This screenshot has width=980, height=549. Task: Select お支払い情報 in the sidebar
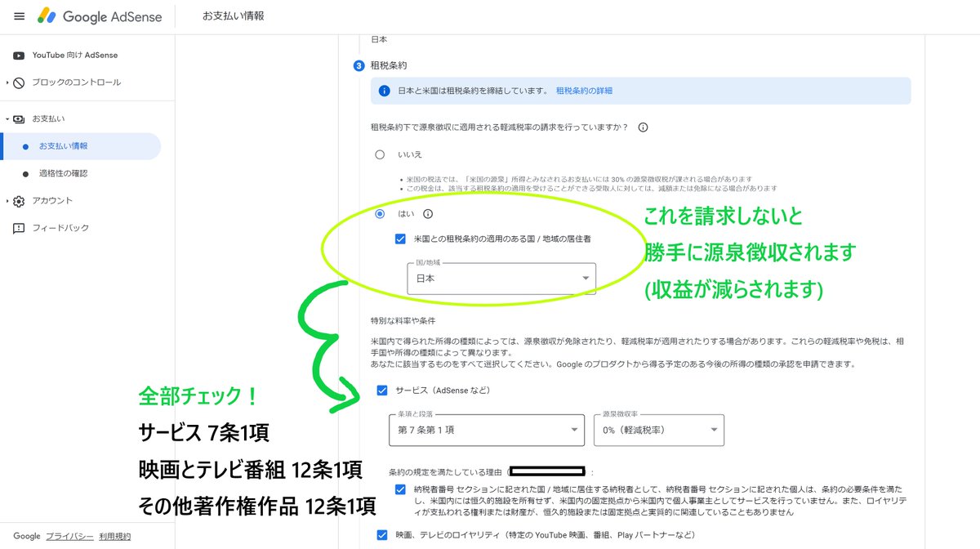(81, 146)
